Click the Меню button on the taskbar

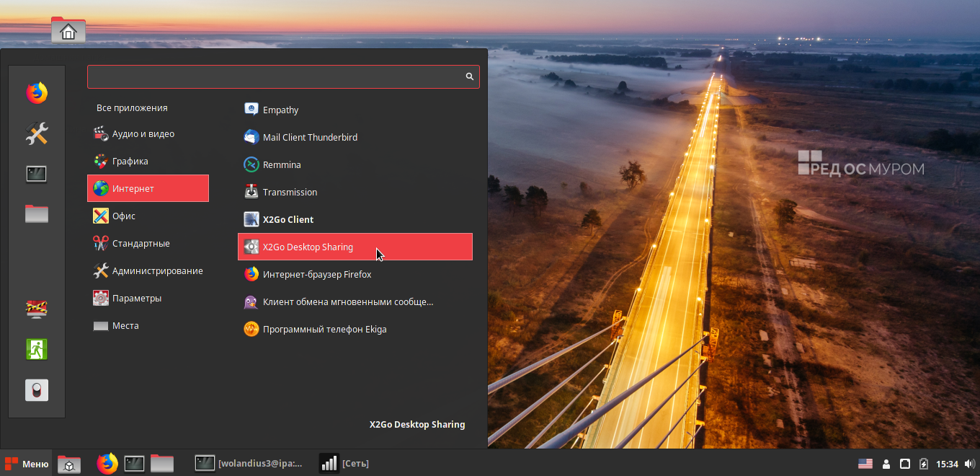point(27,464)
